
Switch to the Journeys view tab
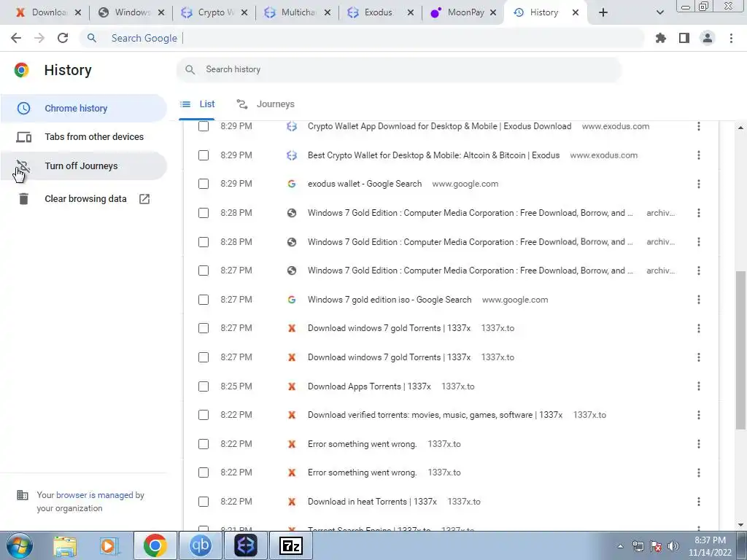pos(266,104)
